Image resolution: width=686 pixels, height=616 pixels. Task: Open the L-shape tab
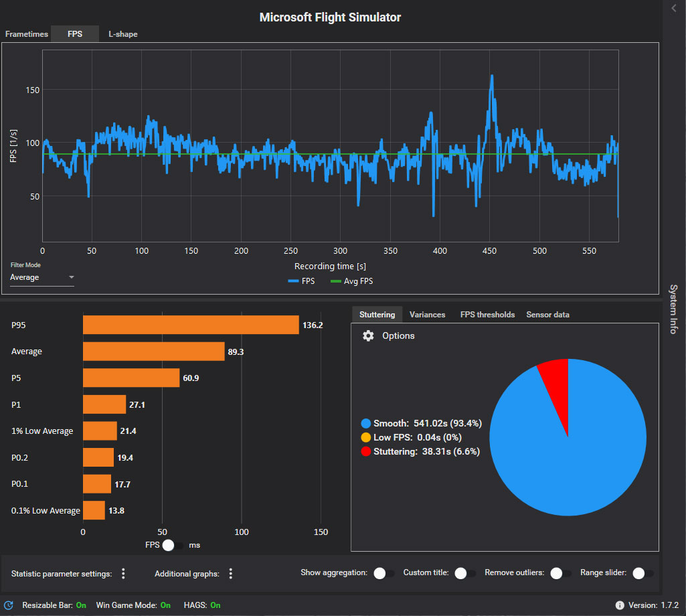123,33
